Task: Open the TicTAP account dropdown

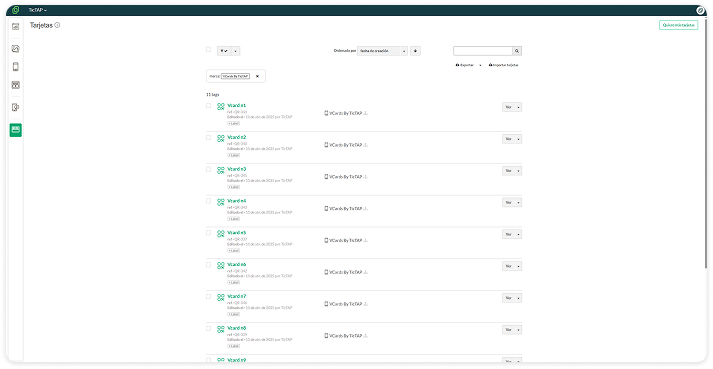Action: [x=38, y=10]
